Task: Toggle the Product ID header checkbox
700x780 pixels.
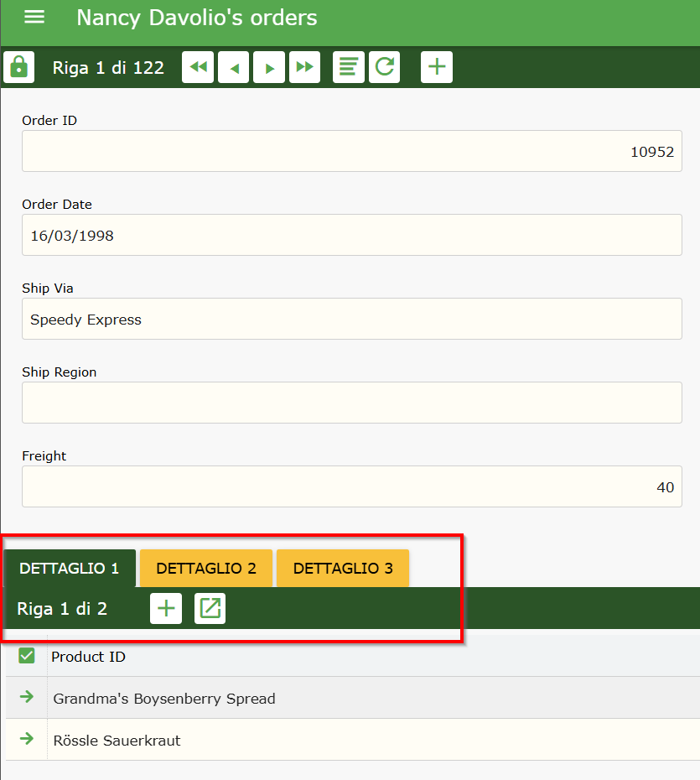Action: pos(27,656)
